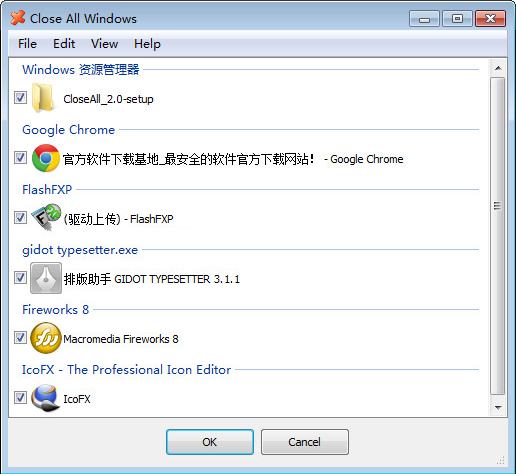Select the Gidot Typesetter pen nib icon

click(46, 278)
